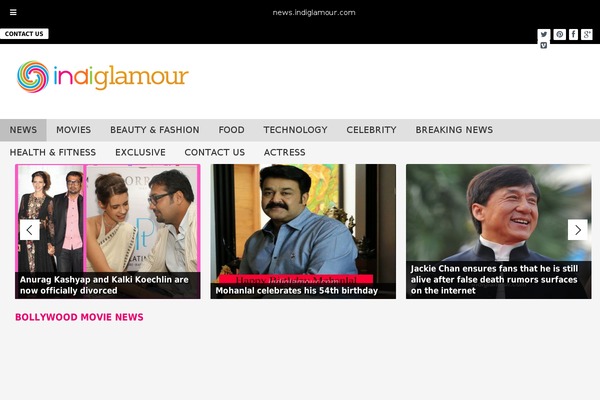This screenshot has width=600, height=400.
Task: Go to the Movies section
Action: [x=73, y=130]
